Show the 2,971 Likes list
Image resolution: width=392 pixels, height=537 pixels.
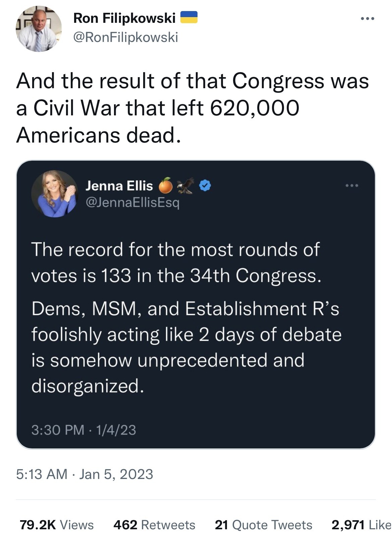tap(361, 525)
